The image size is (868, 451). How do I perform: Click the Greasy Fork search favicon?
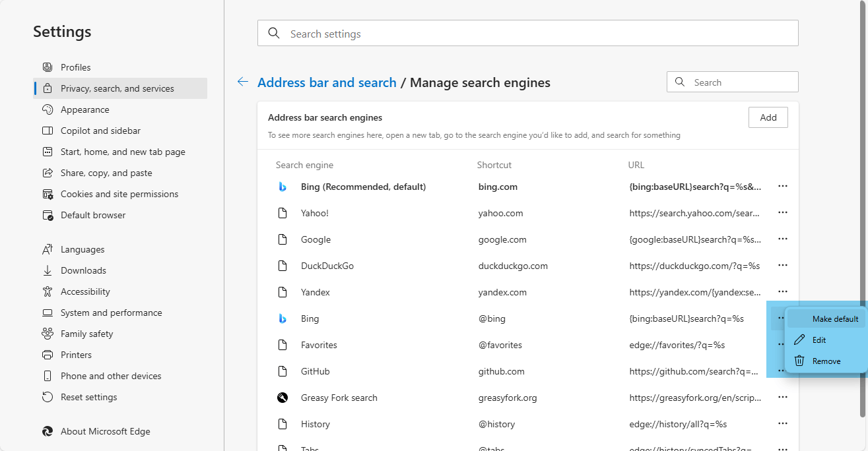pos(283,398)
